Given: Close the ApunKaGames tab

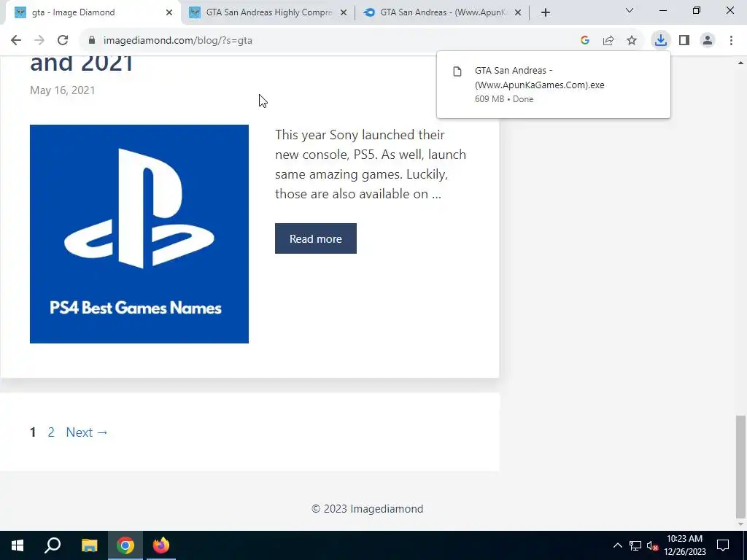Looking at the screenshot, I should coord(519,13).
